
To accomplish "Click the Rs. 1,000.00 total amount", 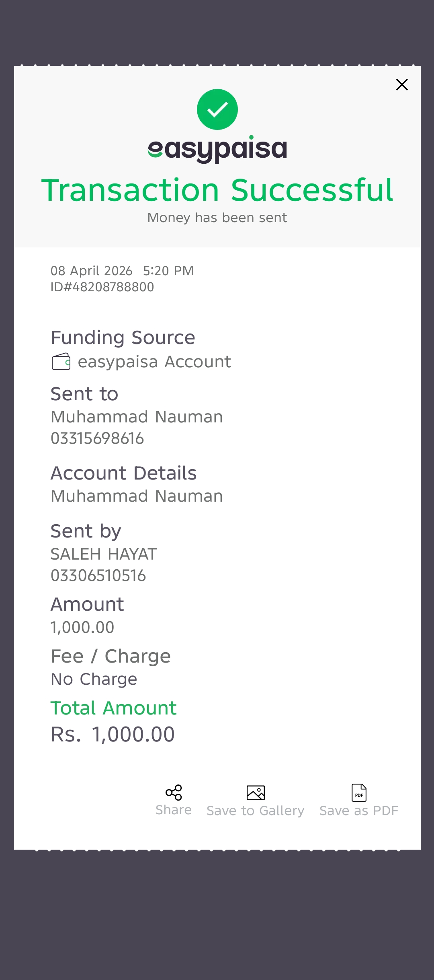I will coord(113,735).
